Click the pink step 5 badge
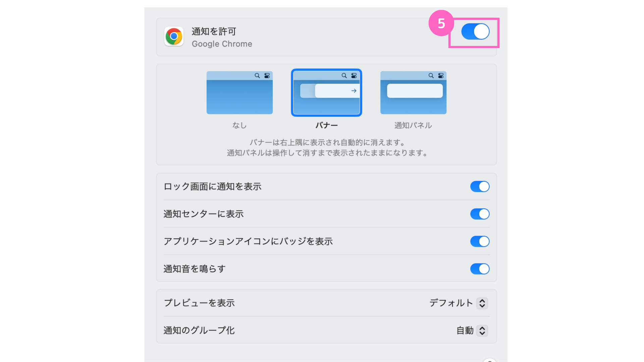 pyautogui.click(x=441, y=23)
